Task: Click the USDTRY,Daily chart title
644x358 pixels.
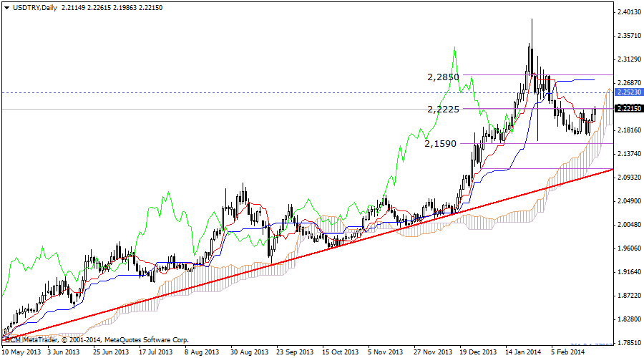Action: (35, 8)
